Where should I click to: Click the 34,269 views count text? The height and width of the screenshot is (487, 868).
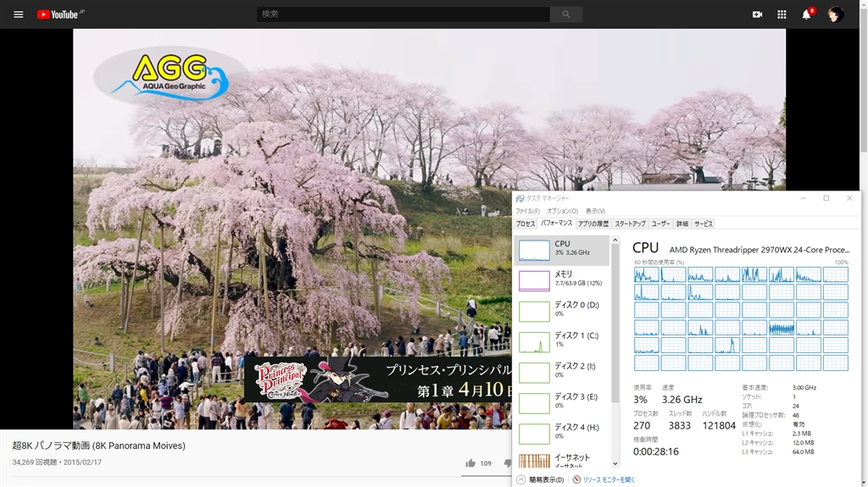pyautogui.click(x=34, y=462)
